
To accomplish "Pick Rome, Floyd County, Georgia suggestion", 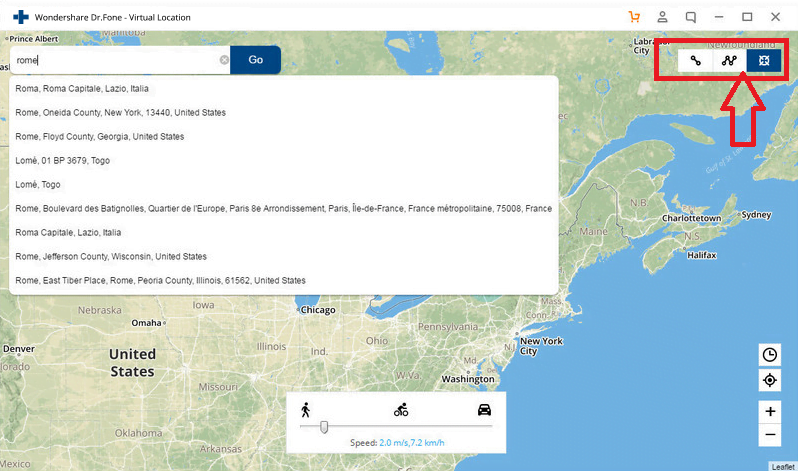I will [x=100, y=136].
